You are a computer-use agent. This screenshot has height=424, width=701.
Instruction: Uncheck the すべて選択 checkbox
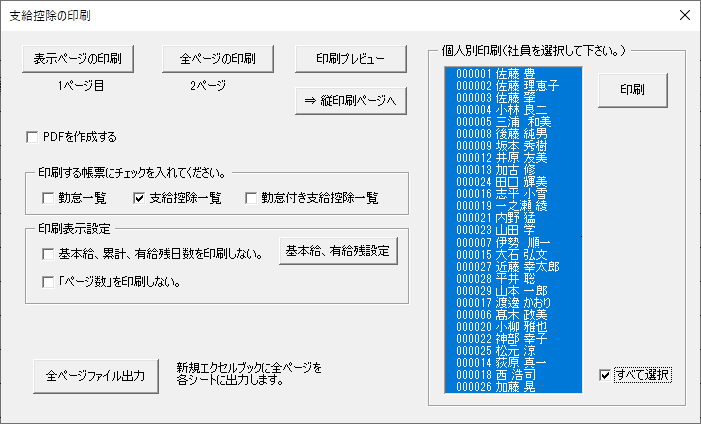[x=604, y=375]
